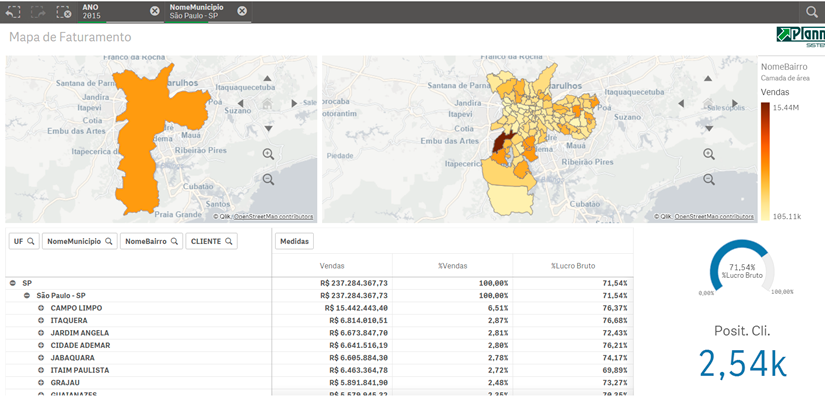Click the %Lucro Bruto gauge

pos(742,267)
